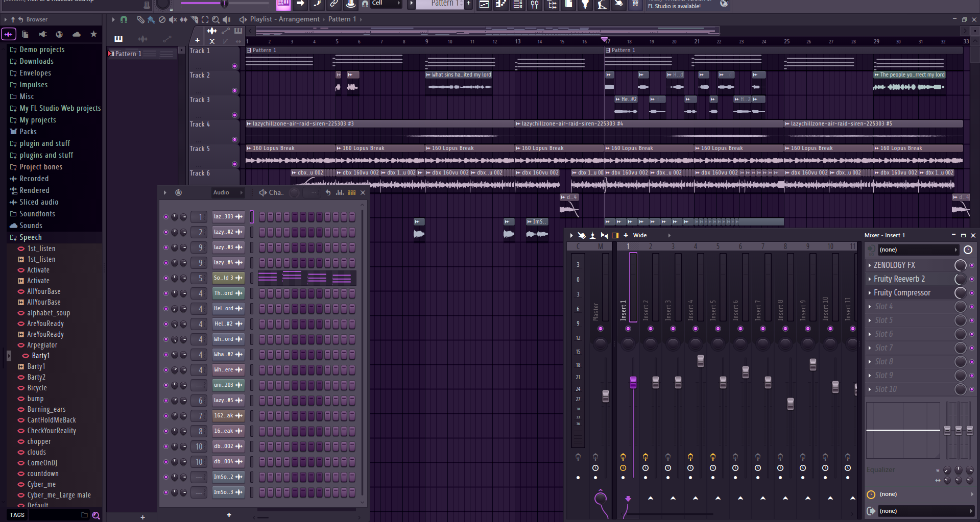
Task: Expand the ZENOLOGY FX slot menu arrow
Action: [x=870, y=265]
